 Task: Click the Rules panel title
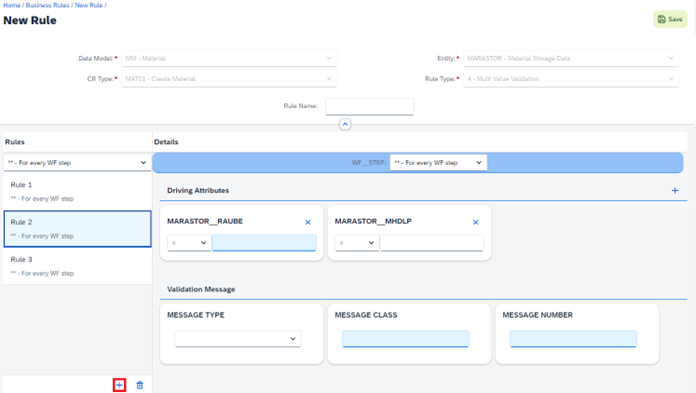pos(15,142)
